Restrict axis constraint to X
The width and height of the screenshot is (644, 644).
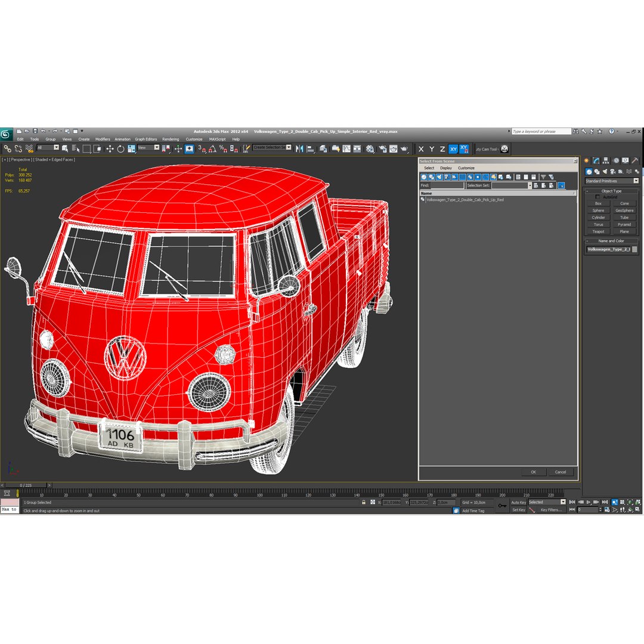pos(421,149)
